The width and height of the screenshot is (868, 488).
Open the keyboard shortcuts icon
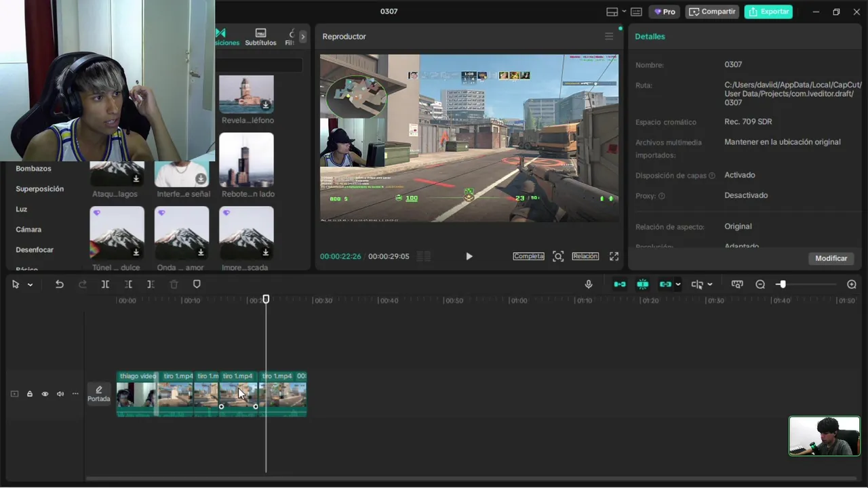click(636, 12)
